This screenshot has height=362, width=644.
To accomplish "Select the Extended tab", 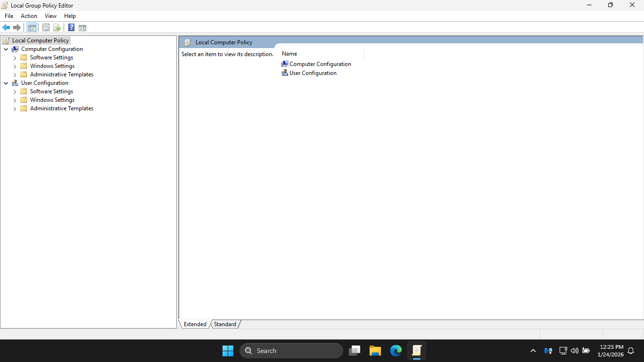I will click(195, 324).
